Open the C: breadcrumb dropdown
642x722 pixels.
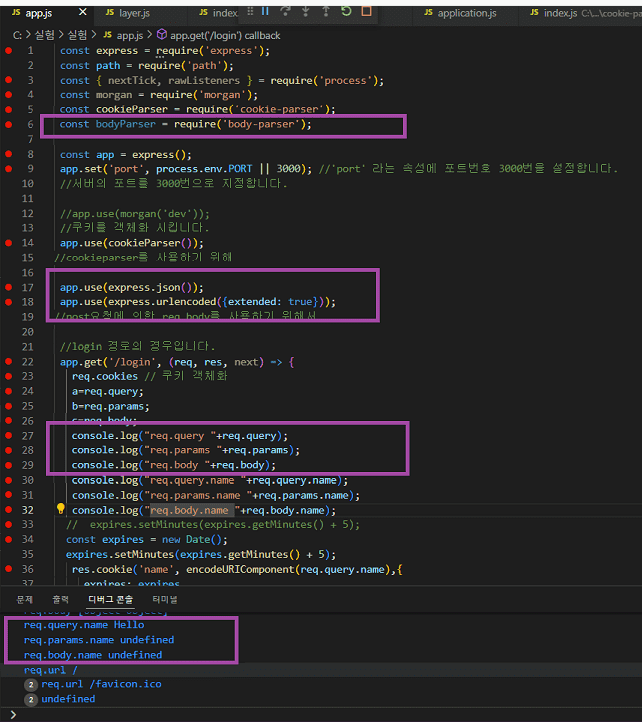click(x=18, y=35)
